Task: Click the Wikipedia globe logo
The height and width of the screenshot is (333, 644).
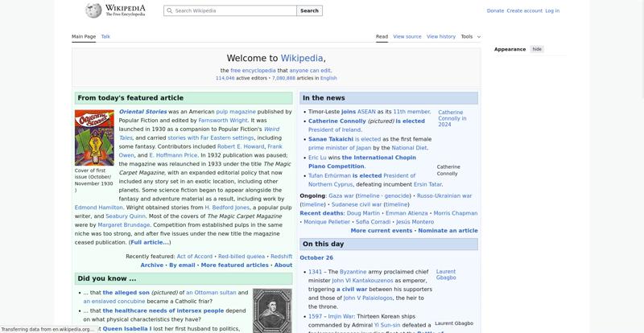Action: [x=93, y=10]
